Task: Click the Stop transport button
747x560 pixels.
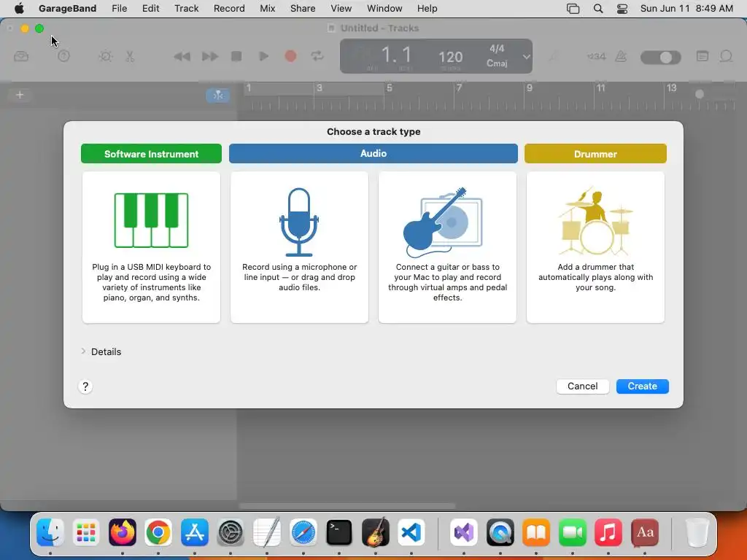Action: tap(236, 56)
